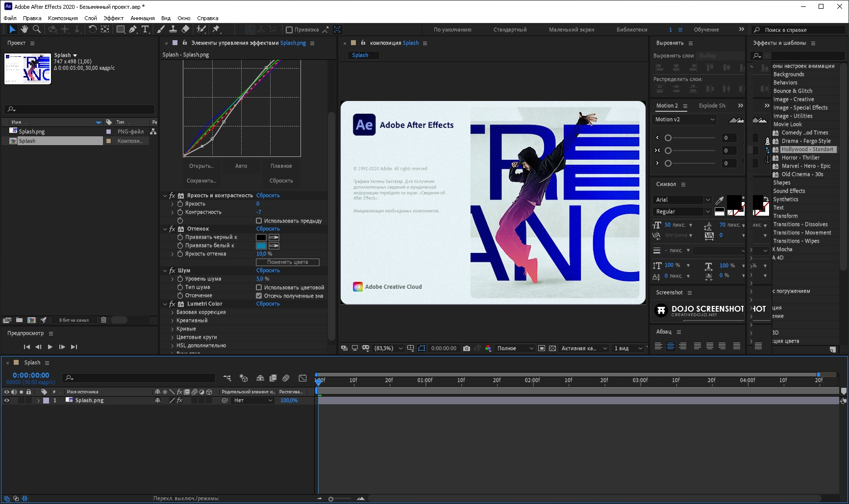
Task: Click the snapshot camera icon in viewer
Action: coord(467,349)
